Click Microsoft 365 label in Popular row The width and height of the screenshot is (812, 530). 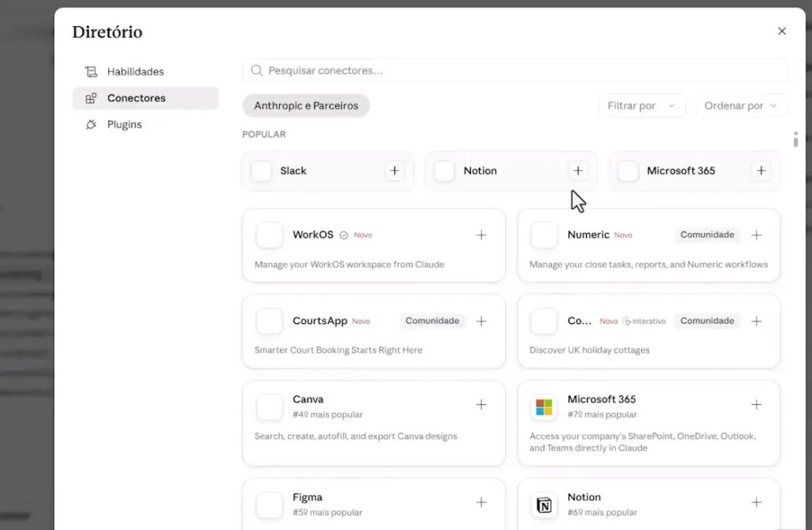point(681,170)
